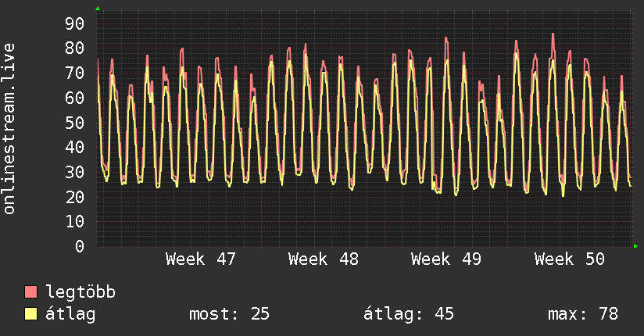Click the 80 y-axis tick label
Screen dimensions: 644x336
[75, 48]
